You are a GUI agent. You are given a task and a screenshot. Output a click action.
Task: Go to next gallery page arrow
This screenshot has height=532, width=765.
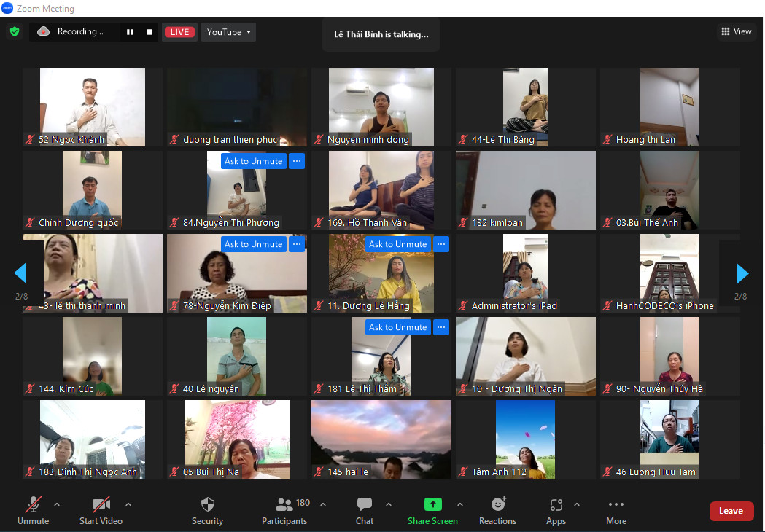pos(742,273)
